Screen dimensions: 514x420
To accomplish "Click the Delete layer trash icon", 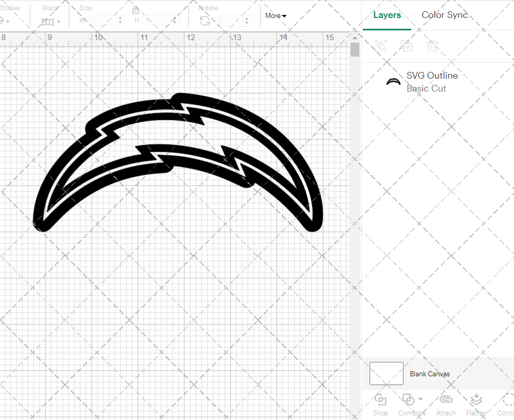I will pyautogui.click(x=432, y=46).
